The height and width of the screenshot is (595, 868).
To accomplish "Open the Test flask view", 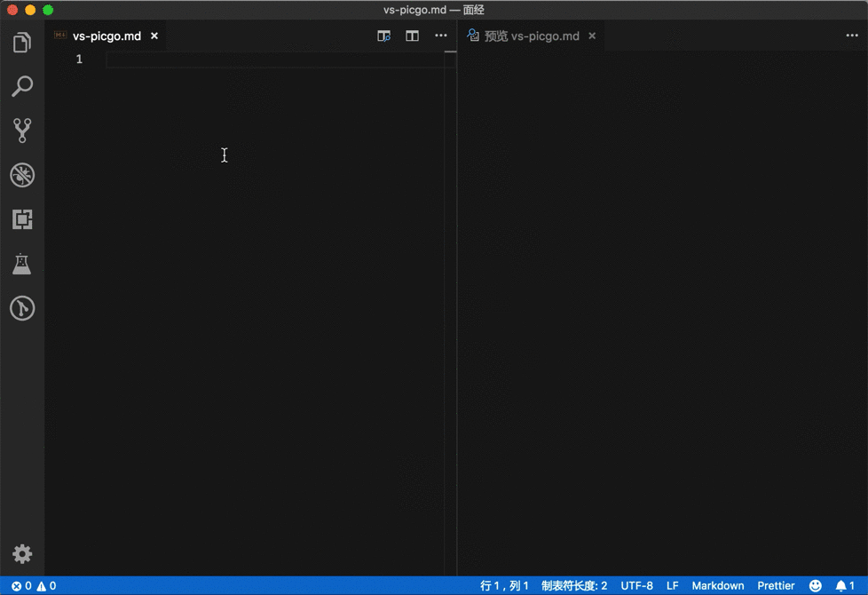I will click(22, 264).
